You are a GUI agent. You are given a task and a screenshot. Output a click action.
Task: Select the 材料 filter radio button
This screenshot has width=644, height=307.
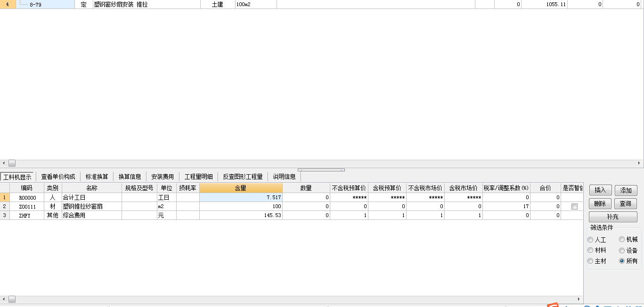tap(590, 250)
